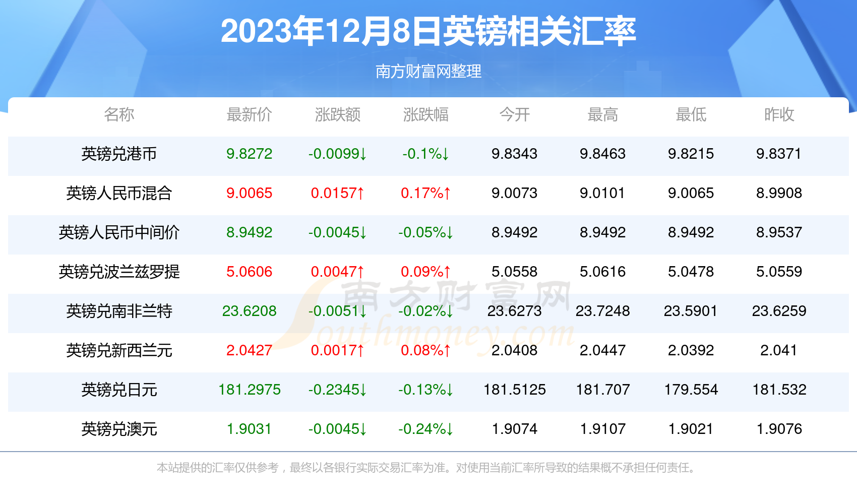
Task: Select the row name 英镑人民币混合
Action: (x=119, y=193)
